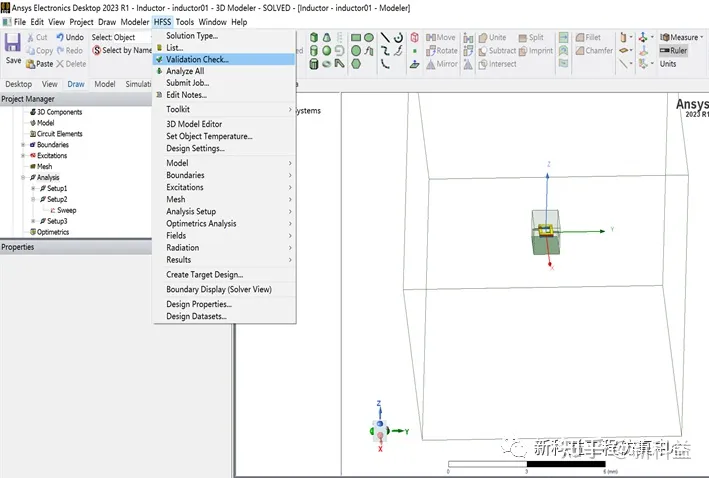Image resolution: width=709 pixels, height=478 pixels.
Task: Click the Unite boolean tool
Action: pos(492,37)
